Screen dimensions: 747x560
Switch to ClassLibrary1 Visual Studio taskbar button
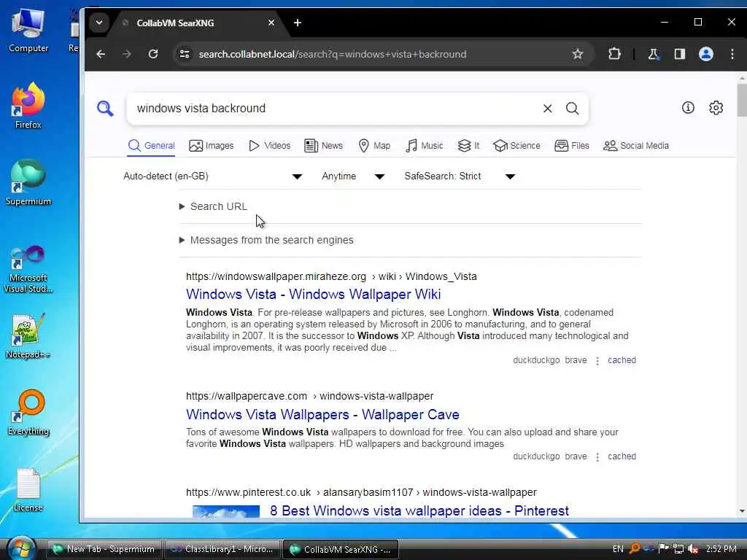[222, 549]
